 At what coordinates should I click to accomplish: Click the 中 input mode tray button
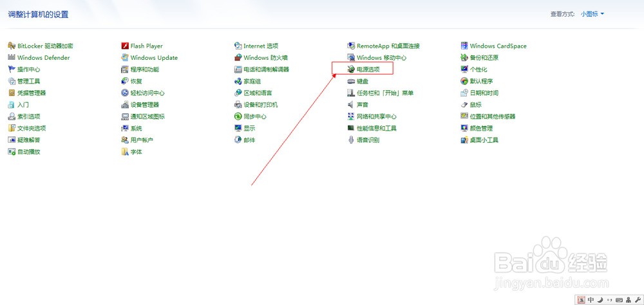pyautogui.click(x=591, y=300)
